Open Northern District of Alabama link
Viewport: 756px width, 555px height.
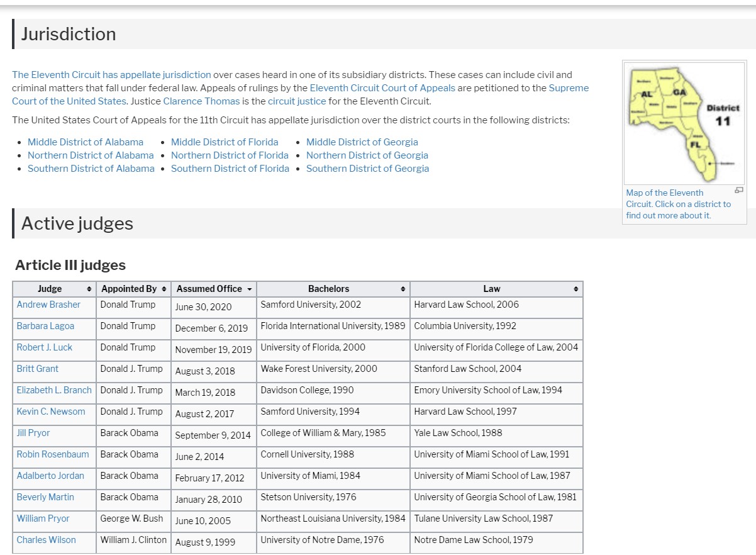pyautogui.click(x=91, y=155)
